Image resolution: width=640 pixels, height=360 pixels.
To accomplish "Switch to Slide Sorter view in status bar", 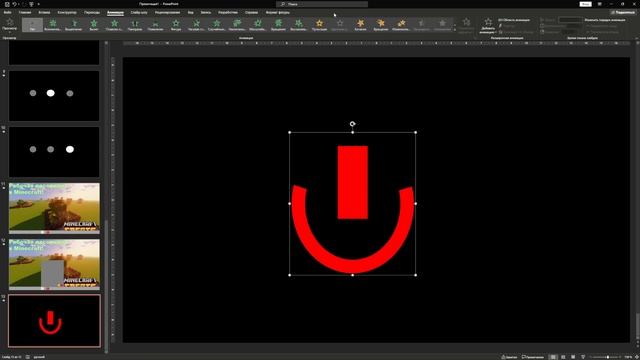I will (563, 357).
